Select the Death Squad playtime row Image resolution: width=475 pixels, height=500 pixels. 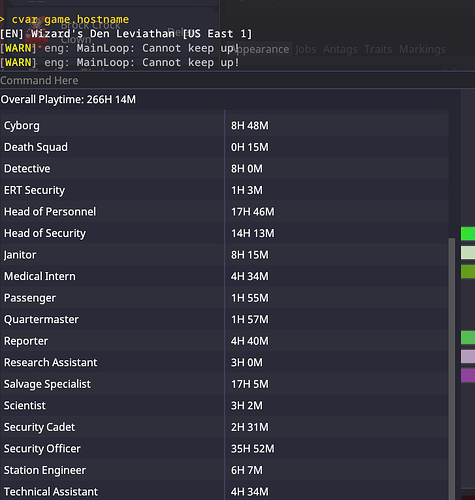[224, 147]
